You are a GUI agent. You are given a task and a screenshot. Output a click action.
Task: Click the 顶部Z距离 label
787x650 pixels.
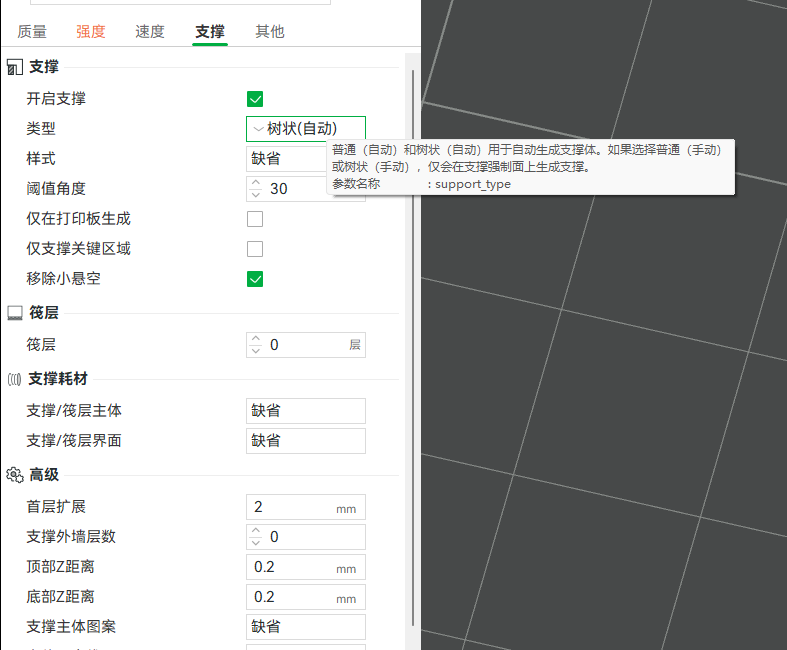(61, 567)
